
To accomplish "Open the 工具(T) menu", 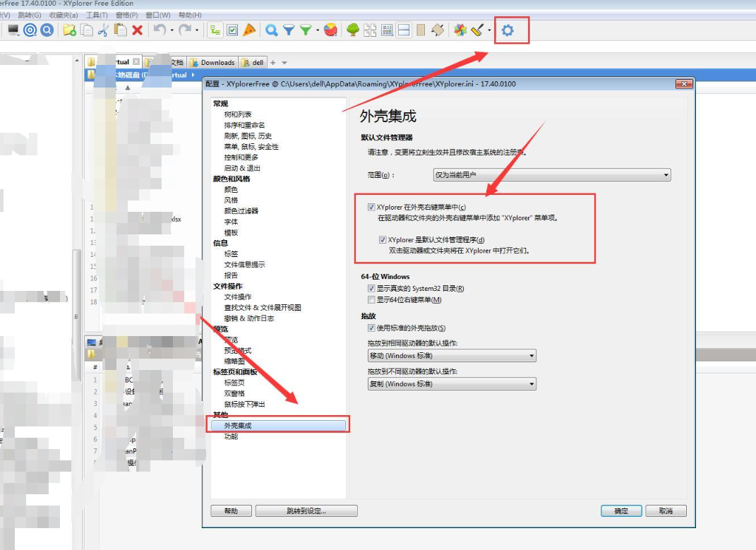I will [x=97, y=15].
